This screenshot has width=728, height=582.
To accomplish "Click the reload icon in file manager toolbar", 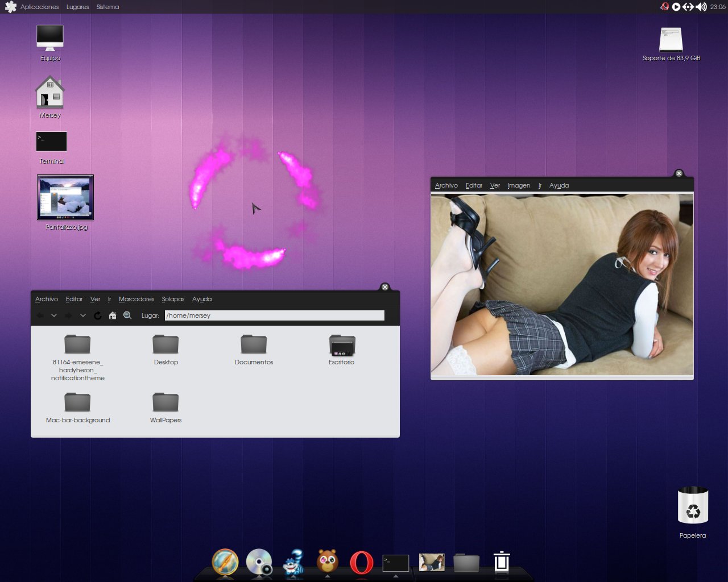I will (x=98, y=315).
